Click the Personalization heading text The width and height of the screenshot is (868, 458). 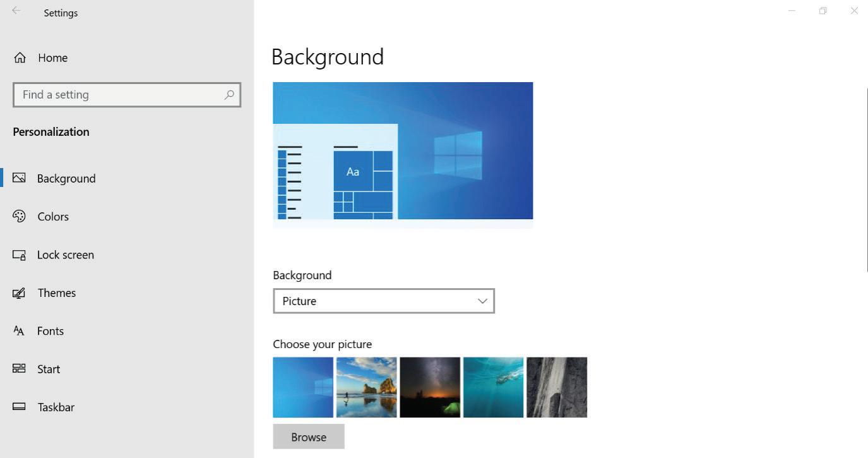coord(51,131)
